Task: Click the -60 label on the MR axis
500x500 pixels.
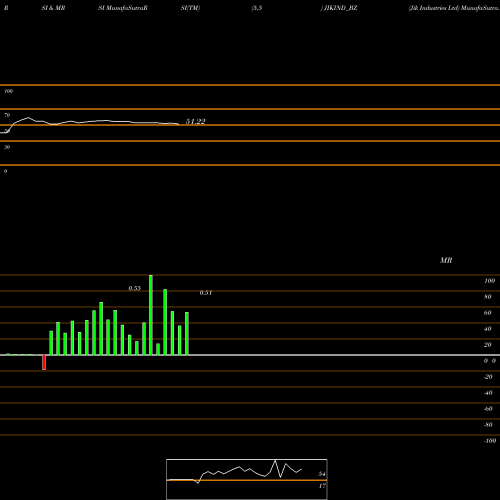Action: [488, 409]
